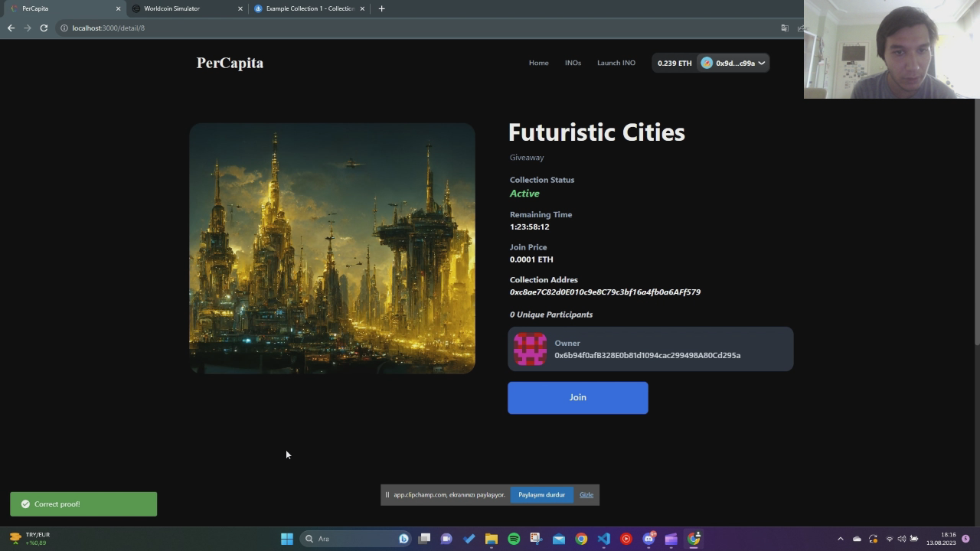Open the TRY/EUR widget

[x=31, y=539]
